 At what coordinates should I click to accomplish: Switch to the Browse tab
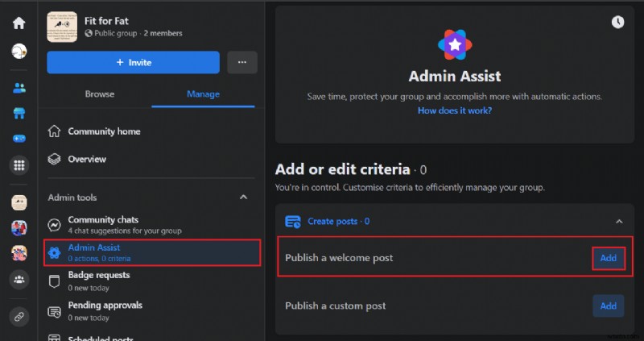[x=99, y=94]
